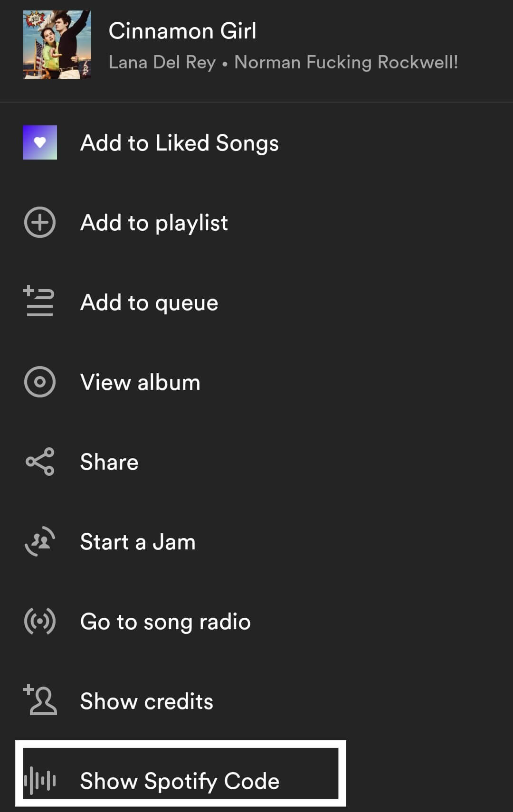This screenshot has height=812, width=513.
Task: Select "Add to queue" menu entry
Action: coord(149,302)
